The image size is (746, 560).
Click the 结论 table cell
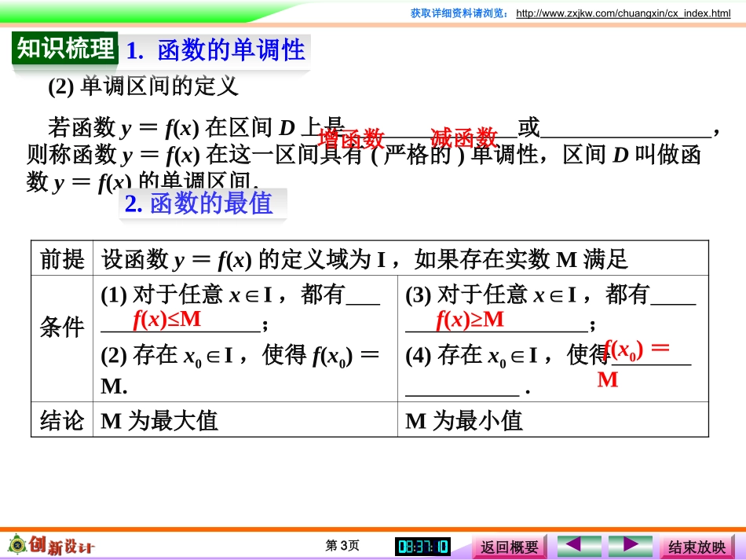[62, 420]
